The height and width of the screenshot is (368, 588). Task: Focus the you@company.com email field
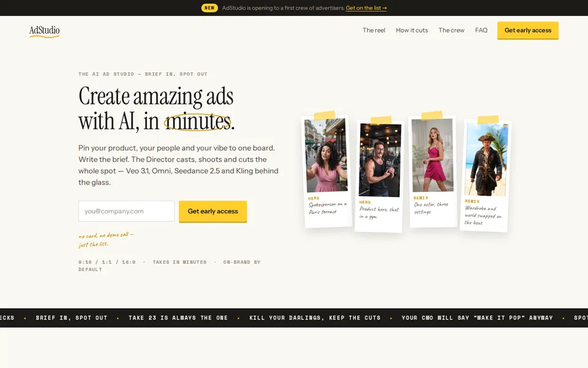(x=126, y=211)
